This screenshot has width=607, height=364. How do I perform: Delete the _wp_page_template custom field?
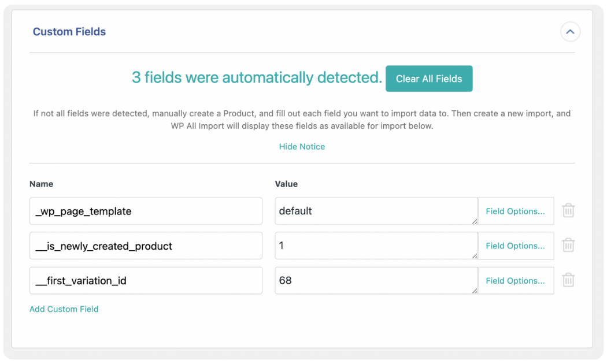[x=568, y=210]
